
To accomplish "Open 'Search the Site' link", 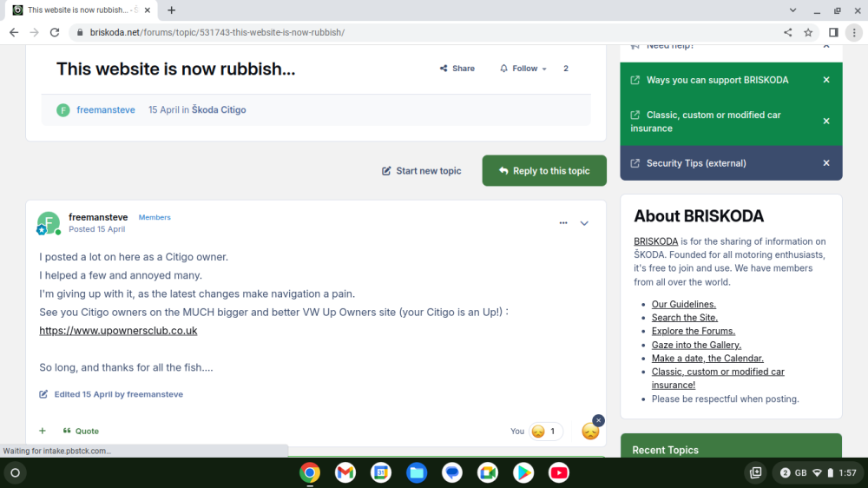I will click(684, 318).
